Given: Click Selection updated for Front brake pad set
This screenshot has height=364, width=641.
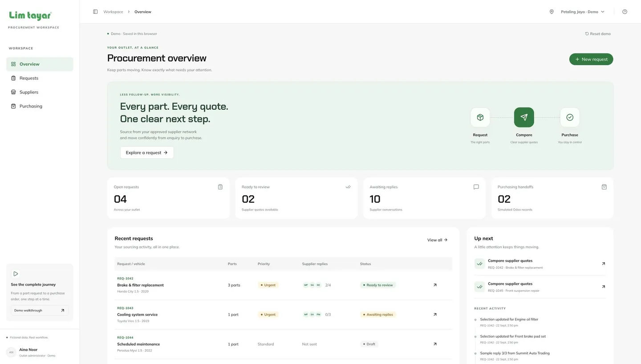Looking at the screenshot, I should 513,336.
